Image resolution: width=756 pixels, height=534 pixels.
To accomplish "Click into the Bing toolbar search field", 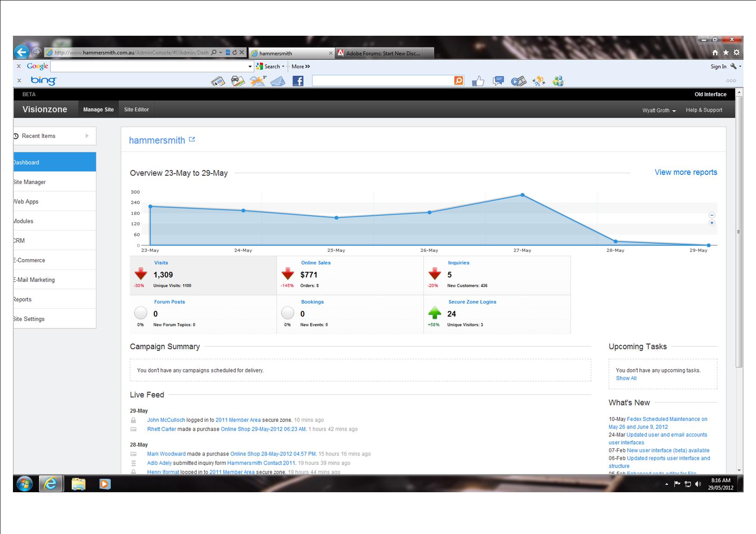I will 383,81.
